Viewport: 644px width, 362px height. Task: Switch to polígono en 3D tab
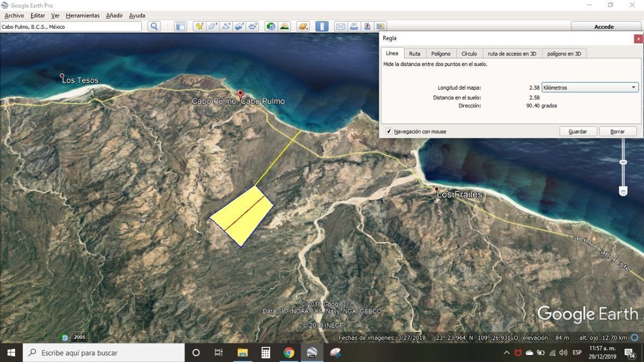click(564, 54)
